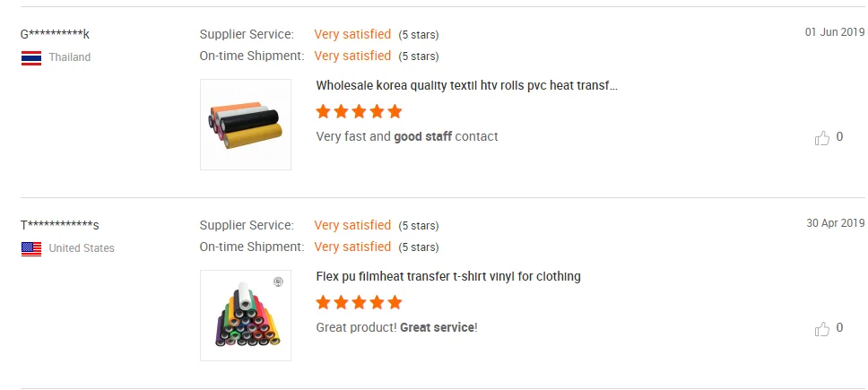This screenshot has height=390, width=868.
Task: Click Supplier Service 'Very satisfied' in Thailand review
Action: pyautogui.click(x=352, y=34)
